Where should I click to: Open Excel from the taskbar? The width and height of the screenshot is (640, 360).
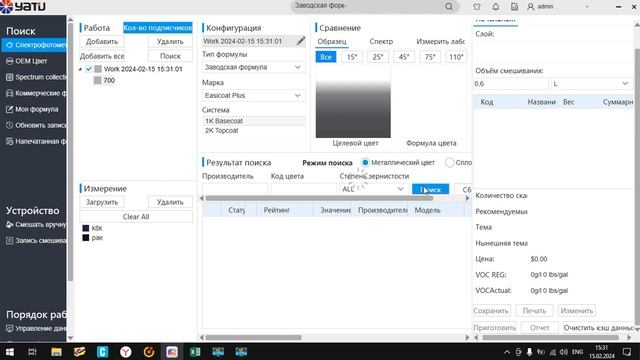[x=195, y=352]
